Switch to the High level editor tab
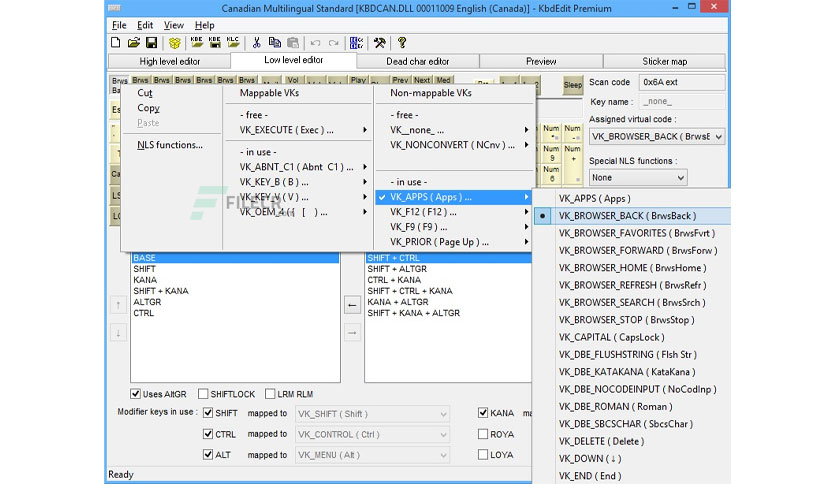Screen dimensions: 836x484 click(x=170, y=61)
